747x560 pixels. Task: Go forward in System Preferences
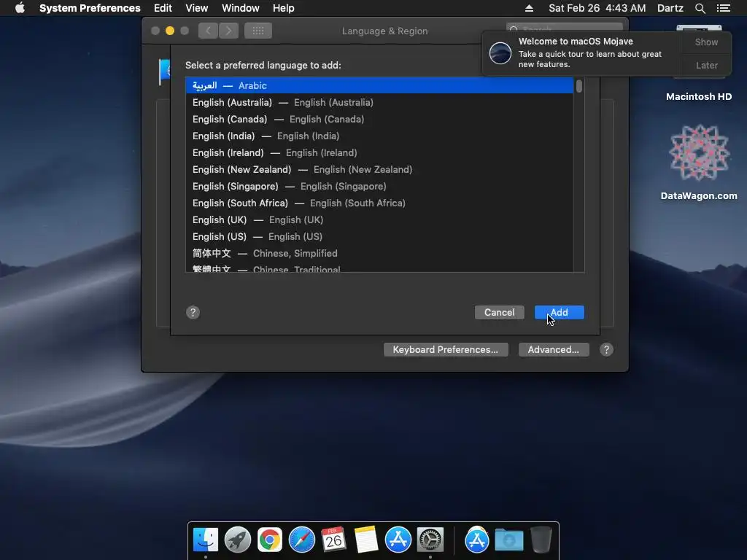point(228,31)
